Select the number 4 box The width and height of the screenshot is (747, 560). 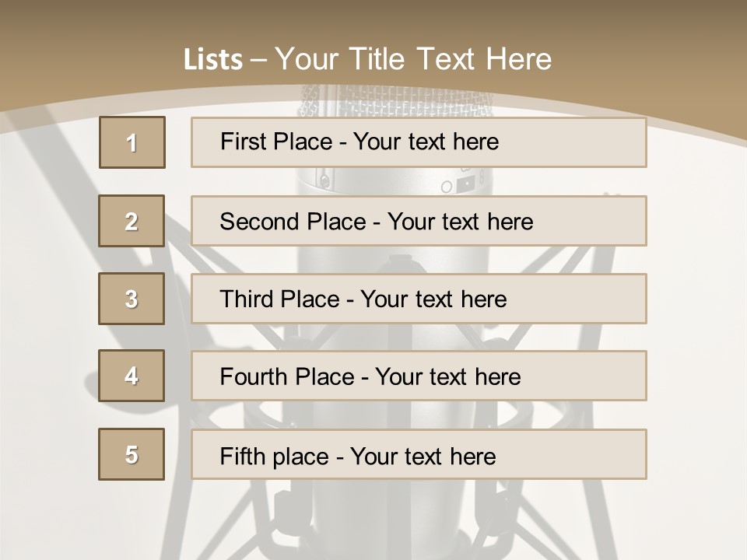tap(132, 376)
